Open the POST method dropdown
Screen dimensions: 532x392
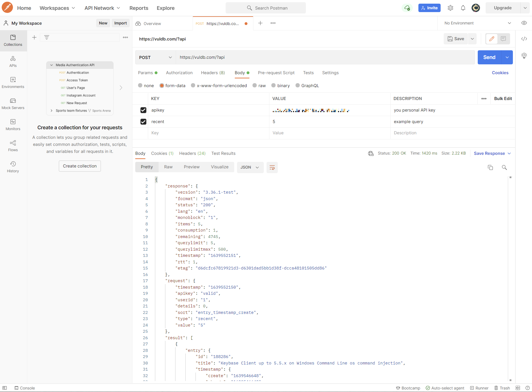[x=155, y=57]
